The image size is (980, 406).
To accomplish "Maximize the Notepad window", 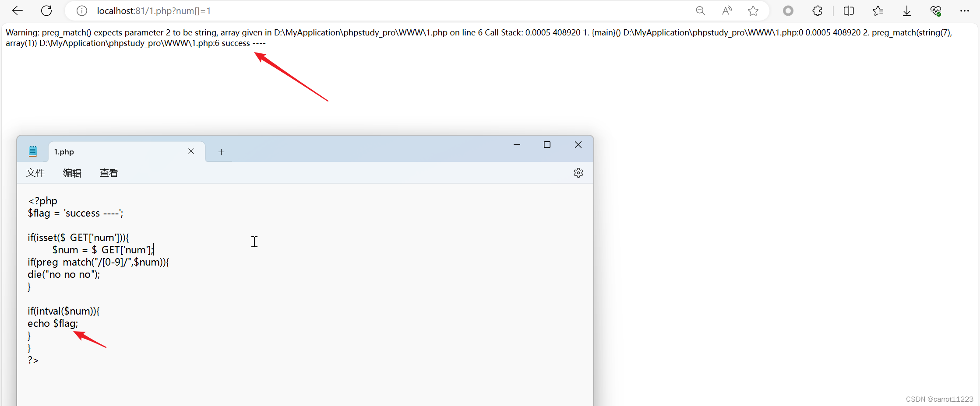I will (x=547, y=144).
